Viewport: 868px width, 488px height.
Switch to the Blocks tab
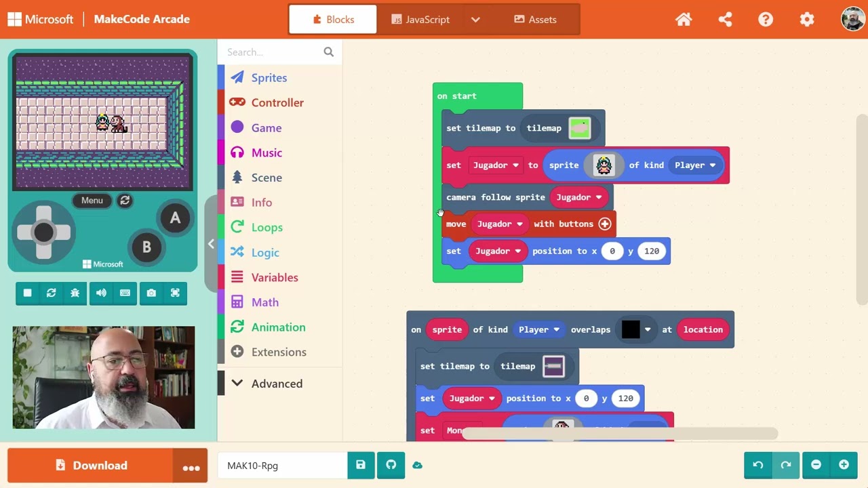click(x=333, y=20)
